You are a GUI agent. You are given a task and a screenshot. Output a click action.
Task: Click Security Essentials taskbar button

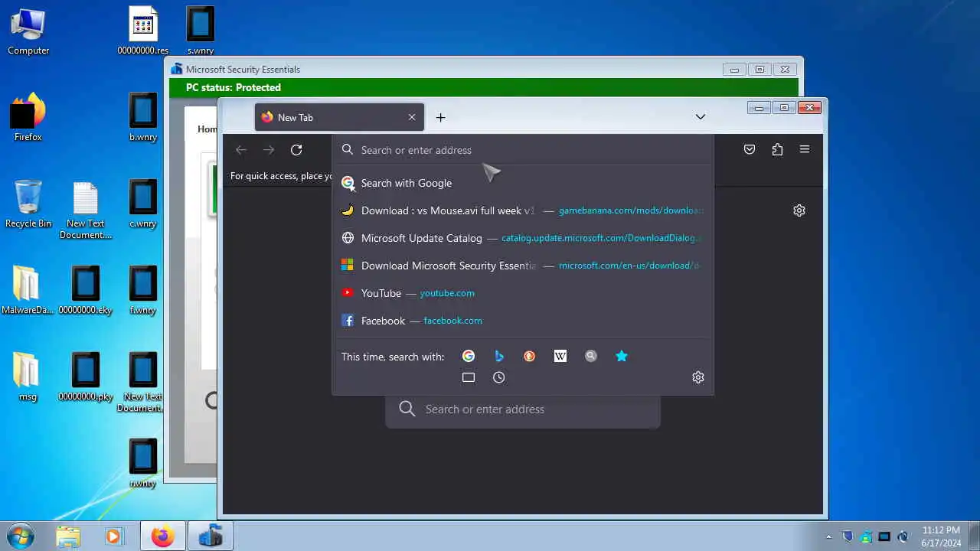210,536
